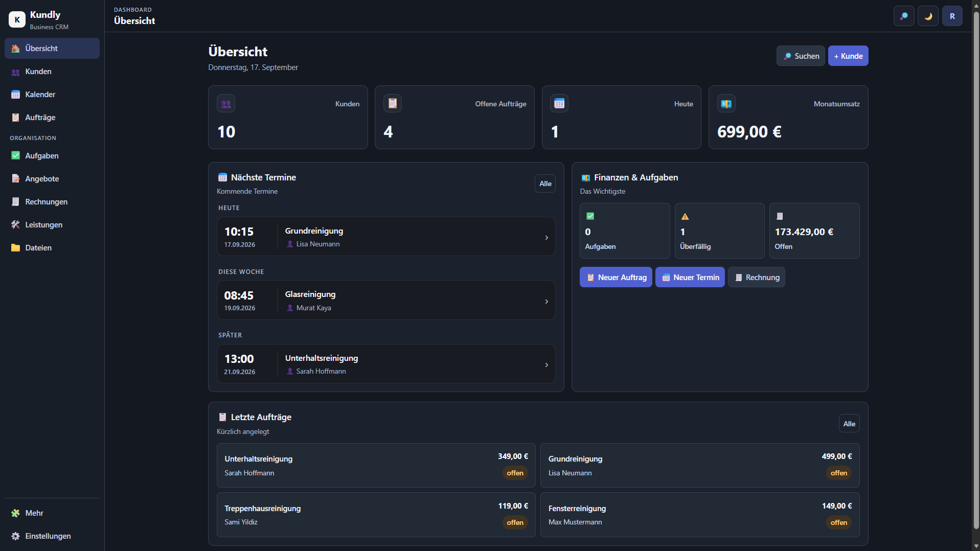Click the + Kunde button
980x551 pixels.
coord(848,56)
